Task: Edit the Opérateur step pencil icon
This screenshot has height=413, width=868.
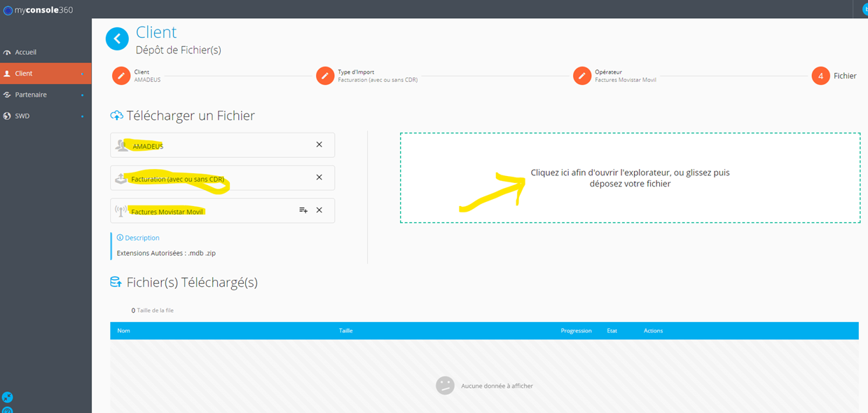Action: click(582, 76)
